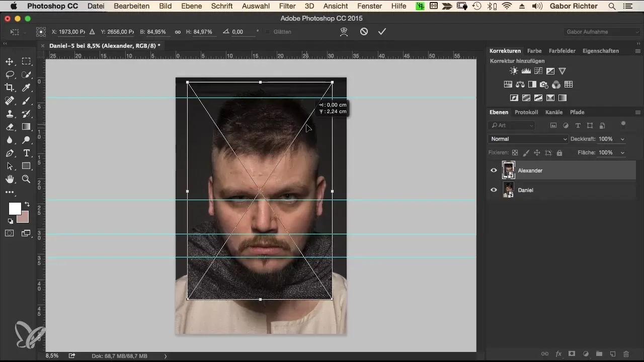Lock layer position
The image size is (644, 362).
click(537, 152)
